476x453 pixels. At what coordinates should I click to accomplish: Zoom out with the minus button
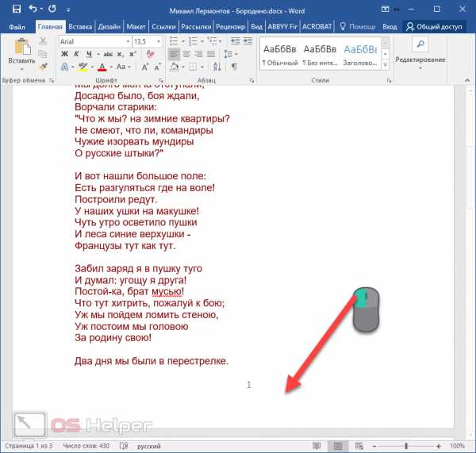pyautogui.click(x=374, y=446)
